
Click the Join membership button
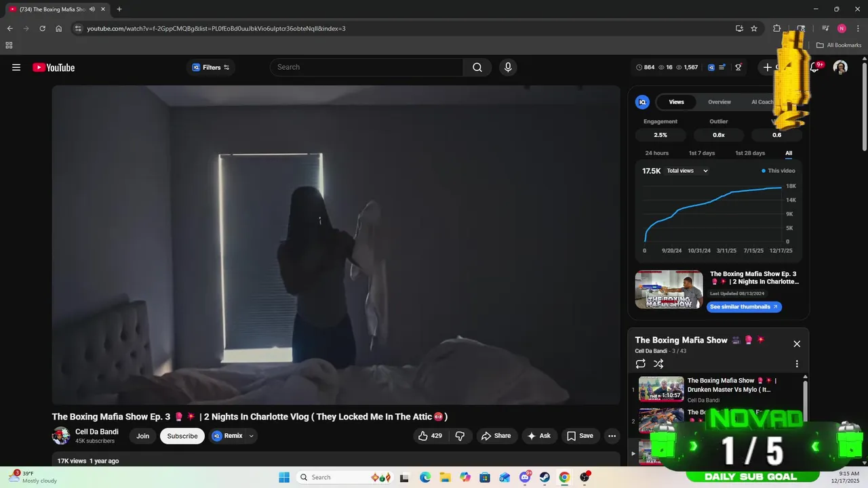click(x=142, y=436)
